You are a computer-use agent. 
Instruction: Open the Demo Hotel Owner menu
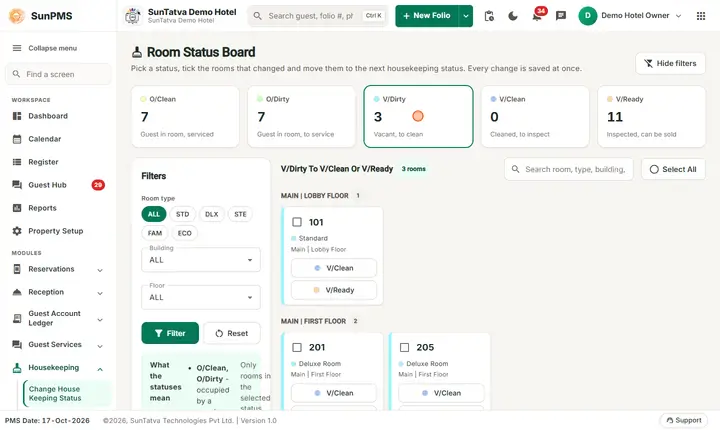[x=631, y=16]
